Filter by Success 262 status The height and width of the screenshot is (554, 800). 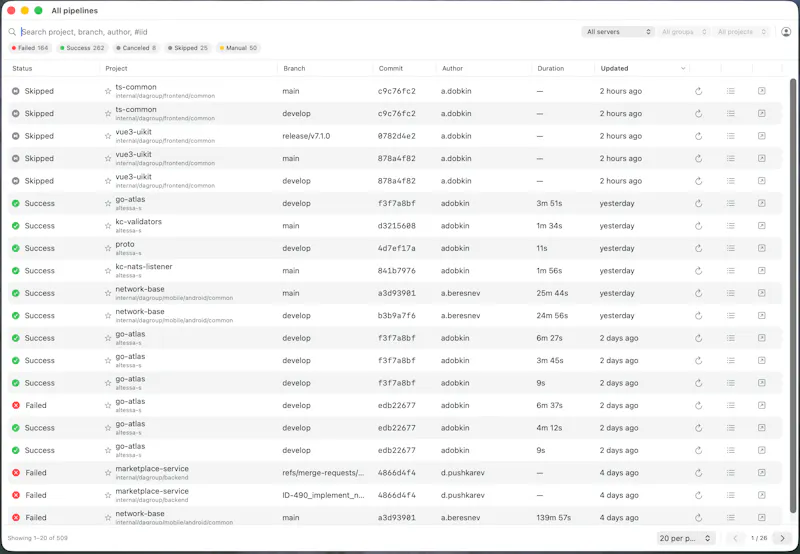click(x=82, y=48)
